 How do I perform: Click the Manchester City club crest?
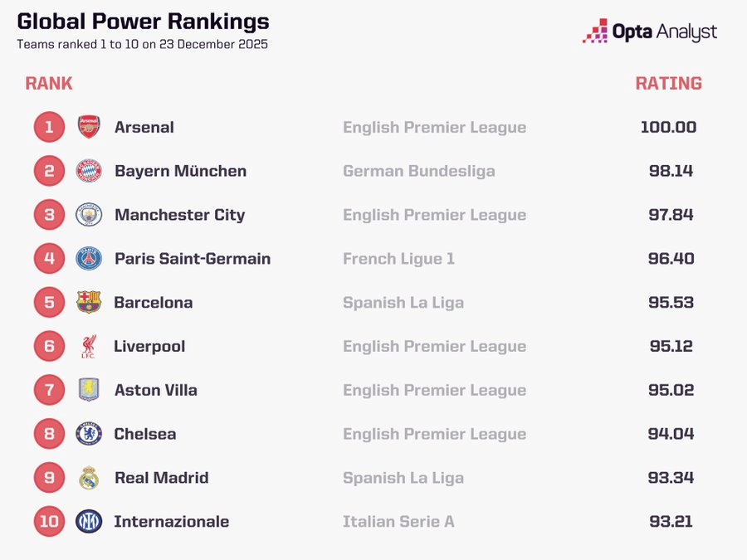point(89,215)
